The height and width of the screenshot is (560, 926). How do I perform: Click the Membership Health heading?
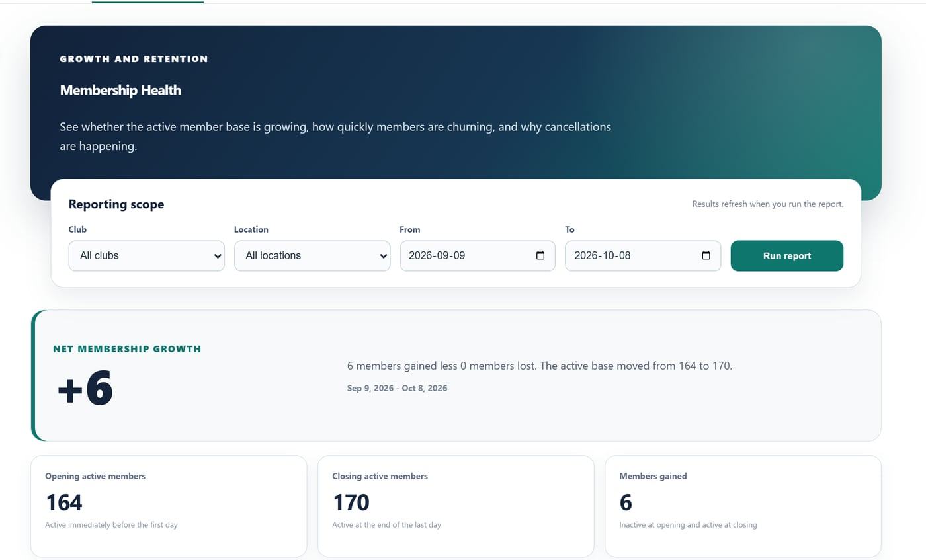pos(120,90)
